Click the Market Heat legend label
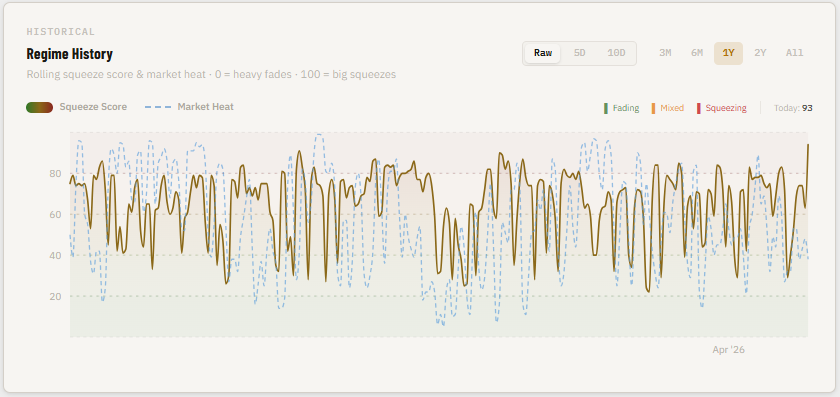The height and width of the screenshot is (397, 840). coord(206,107)
